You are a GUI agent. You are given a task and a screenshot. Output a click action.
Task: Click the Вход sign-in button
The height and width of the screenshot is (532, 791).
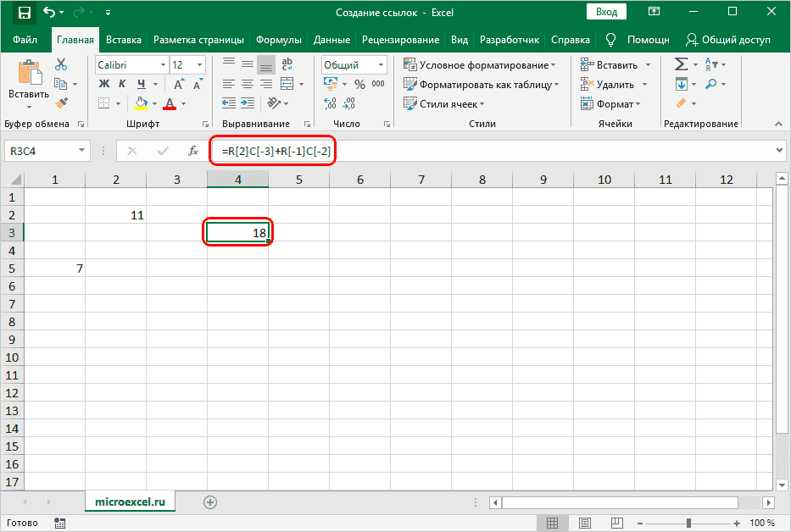coord(606,12)
